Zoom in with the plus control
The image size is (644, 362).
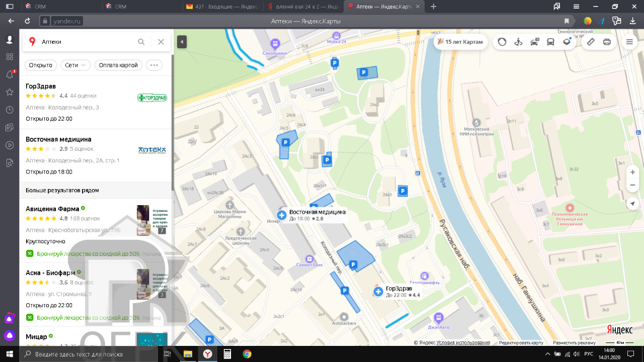coord(632,172)
